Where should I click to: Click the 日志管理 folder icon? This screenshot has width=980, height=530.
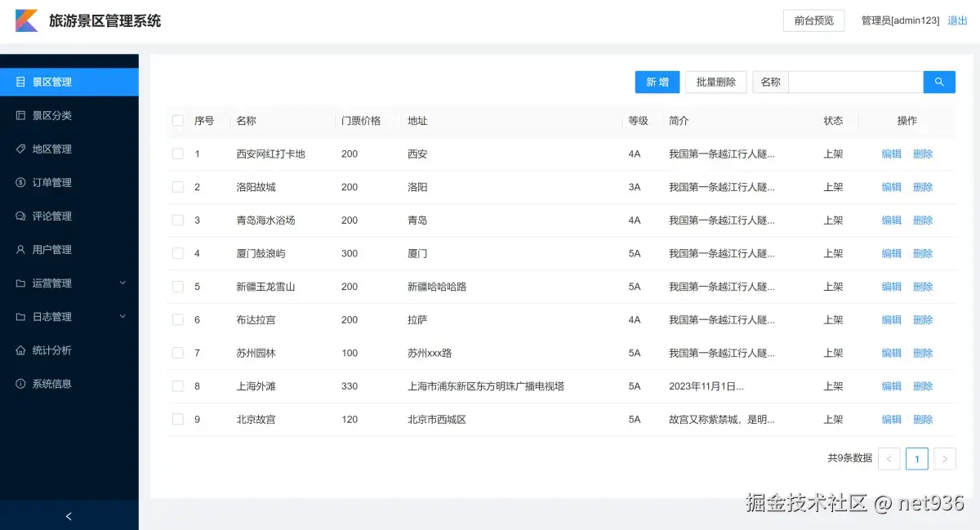click(20, 316)
